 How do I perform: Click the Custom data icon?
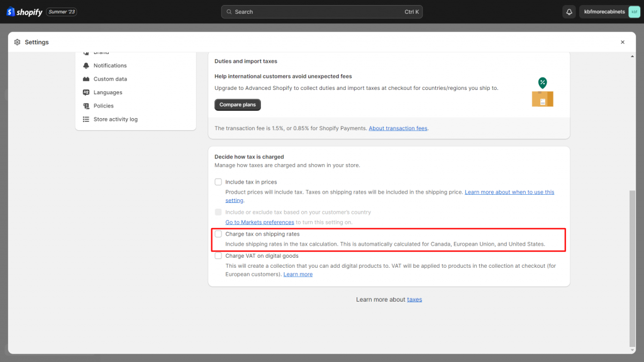(x=86, y=79)
